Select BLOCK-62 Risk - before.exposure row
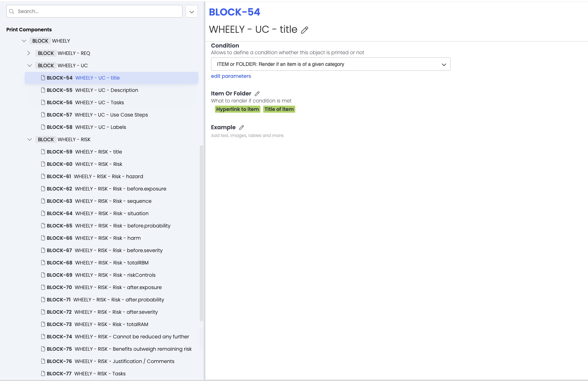The image size is (588, 381). click(112, 189)
